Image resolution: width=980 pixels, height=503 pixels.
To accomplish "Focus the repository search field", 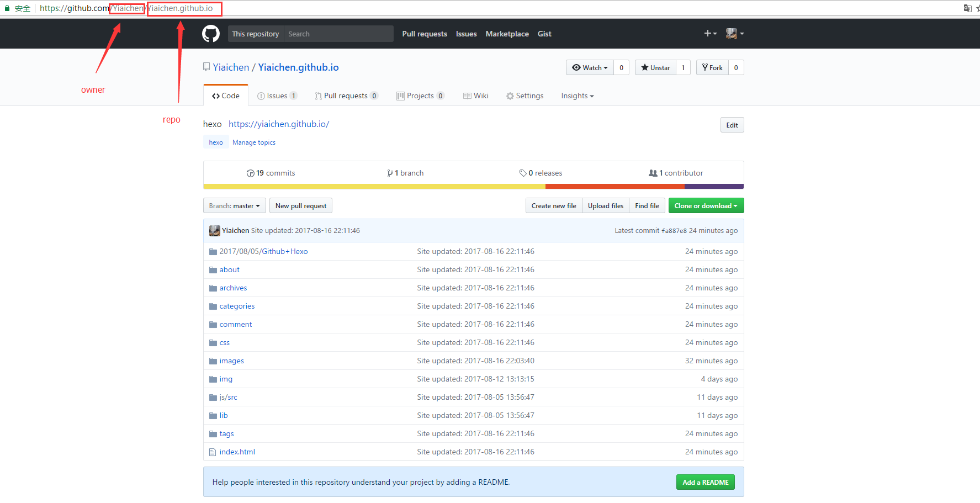I will tap(338, 34).
